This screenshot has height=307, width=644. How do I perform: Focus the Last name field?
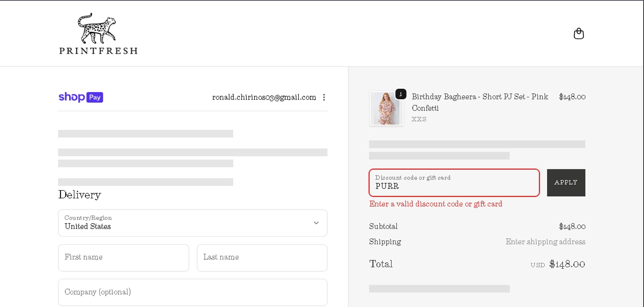click(x=262, y=258)
